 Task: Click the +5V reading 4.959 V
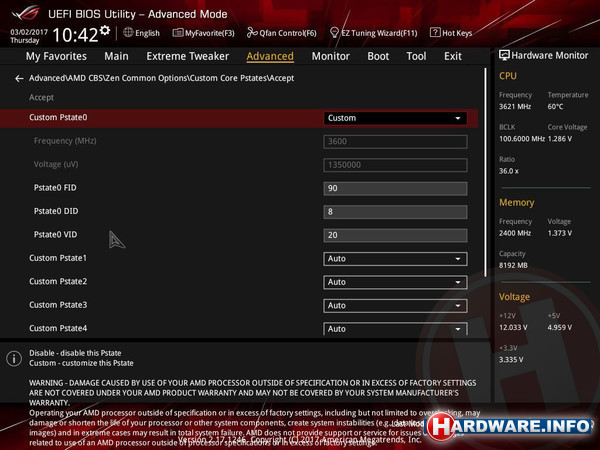(x=559, y=328)
